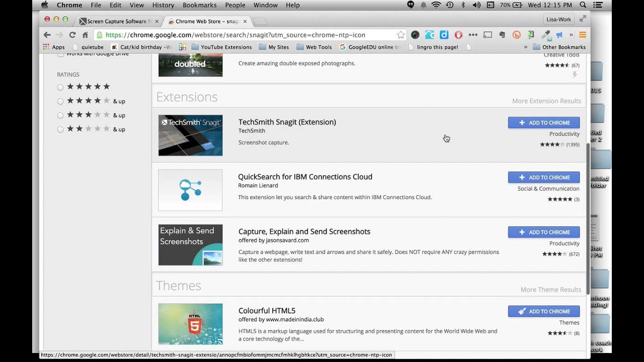Viewport: 644px width, 362px height.
Task: Open More Theme Results link
Action: pyautogui.click(x=551, y=290)
